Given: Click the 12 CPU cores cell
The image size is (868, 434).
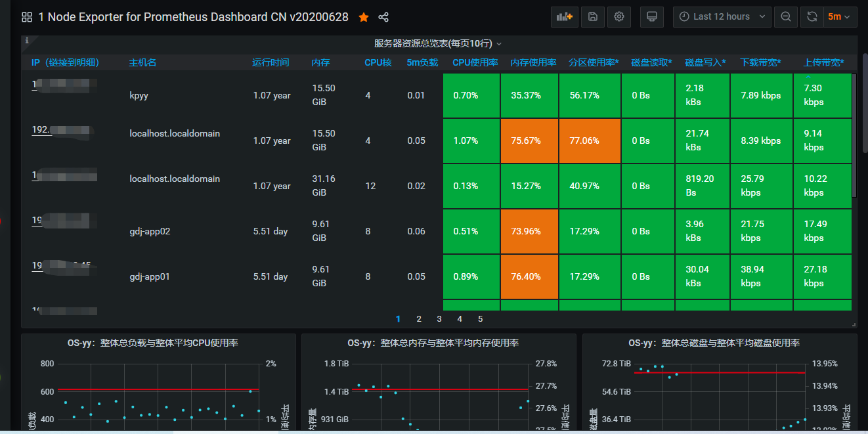Looking at the screenshot, I should tap(370, 186).
